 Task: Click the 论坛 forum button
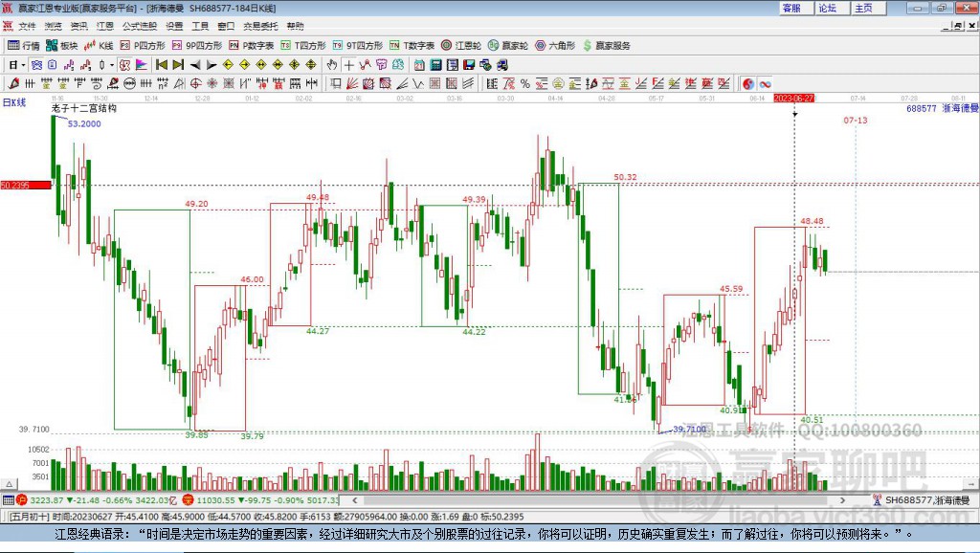(832, 8)
